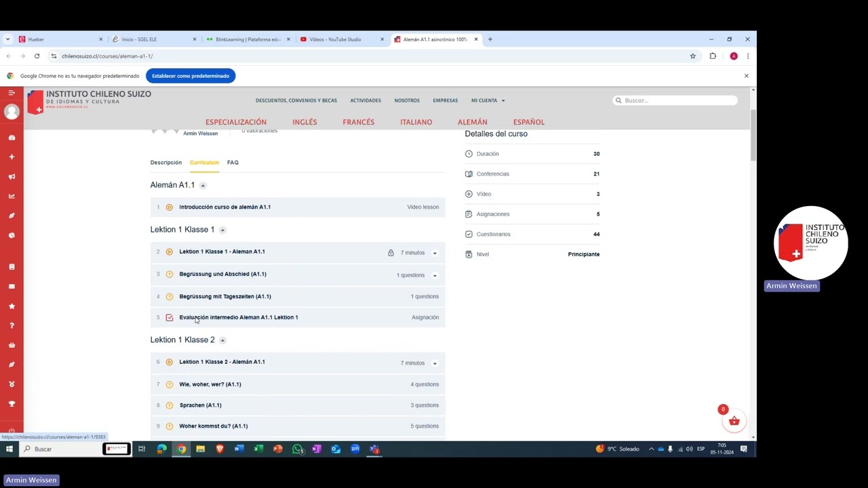Open the shopping cart basket icon
This screenshot has width=868, height=488.
coord(734,421)
